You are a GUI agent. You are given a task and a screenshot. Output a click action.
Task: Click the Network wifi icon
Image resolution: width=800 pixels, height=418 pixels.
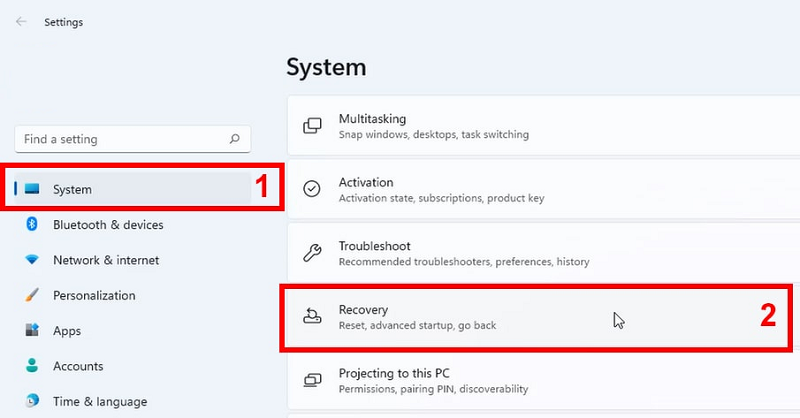pos(32,260)
